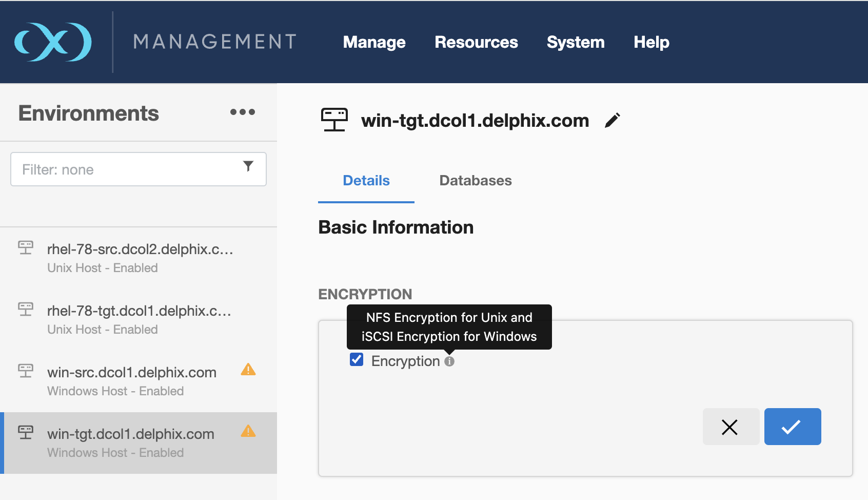
Task: Cancel encryption changes with X button
Action: point(731,427)
